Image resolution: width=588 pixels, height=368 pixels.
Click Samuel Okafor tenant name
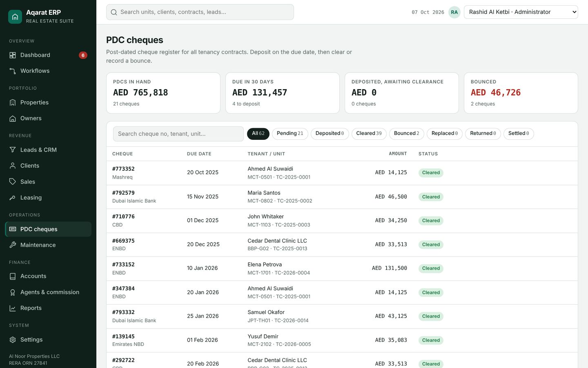(266, 312)
